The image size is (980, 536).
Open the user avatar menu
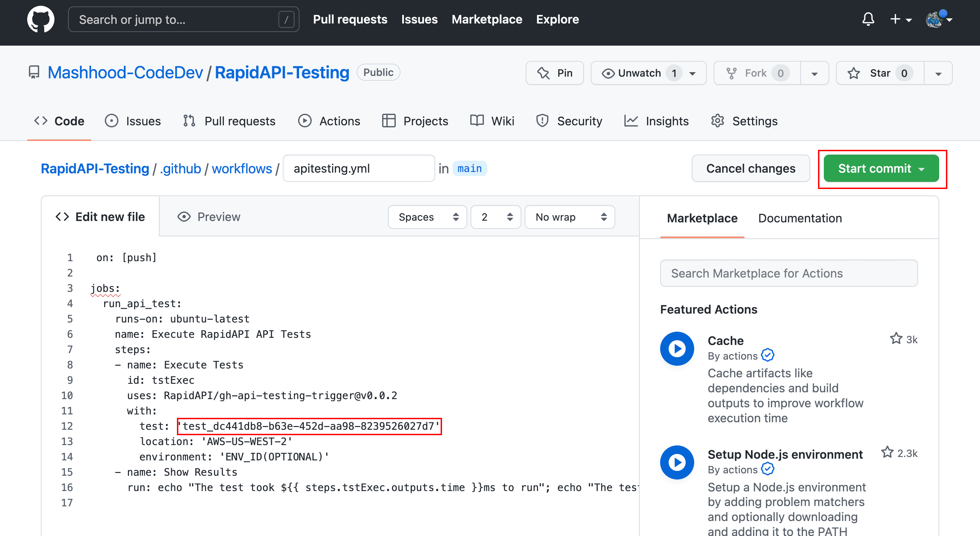coord(938,19)
